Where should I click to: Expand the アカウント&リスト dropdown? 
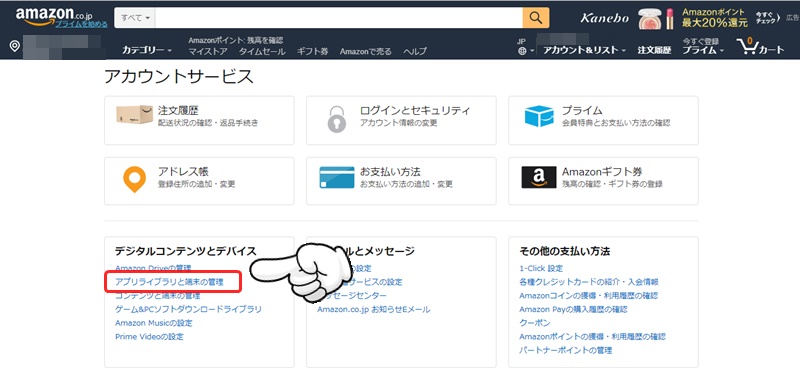pos(584,50)
